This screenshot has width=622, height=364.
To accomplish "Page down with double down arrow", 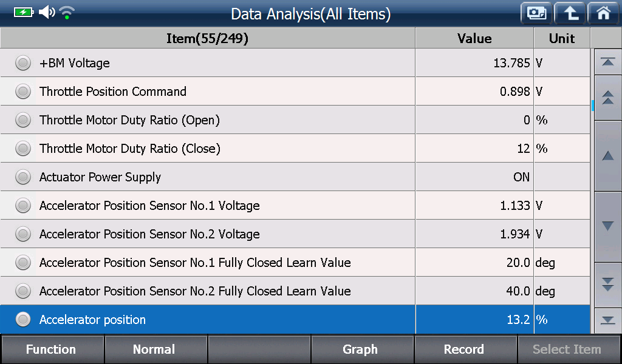I will 607,285.
